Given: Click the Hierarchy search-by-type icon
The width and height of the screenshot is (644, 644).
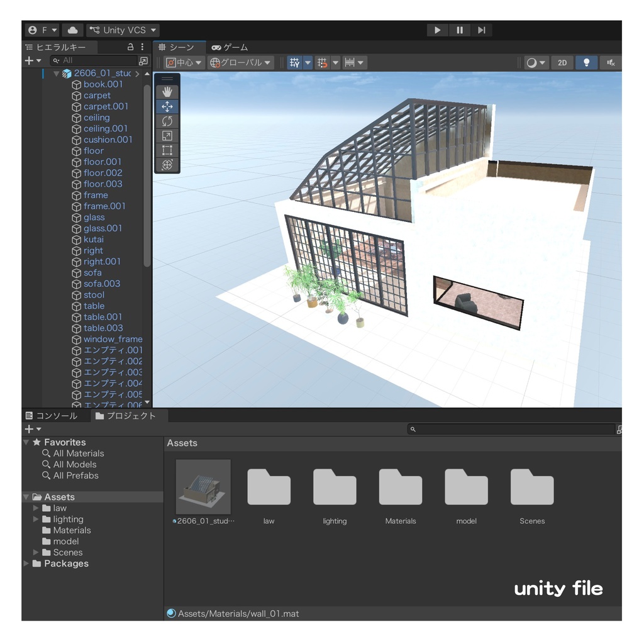Looking at the screenshot, I should 143,61.
